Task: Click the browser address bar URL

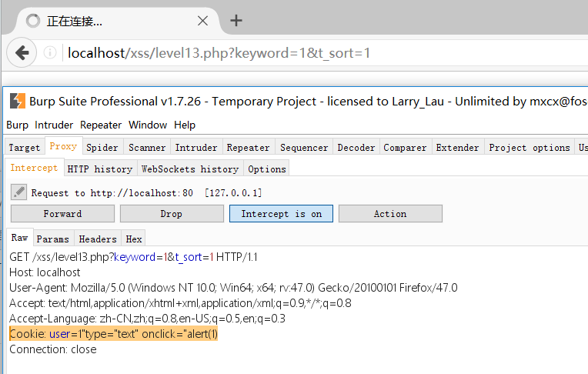Action: (x=219, y=53)
